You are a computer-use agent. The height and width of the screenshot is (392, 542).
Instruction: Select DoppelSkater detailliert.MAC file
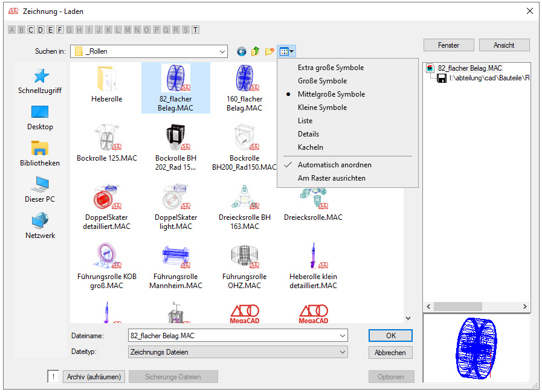pyautogui.click(x=107, y=207)
